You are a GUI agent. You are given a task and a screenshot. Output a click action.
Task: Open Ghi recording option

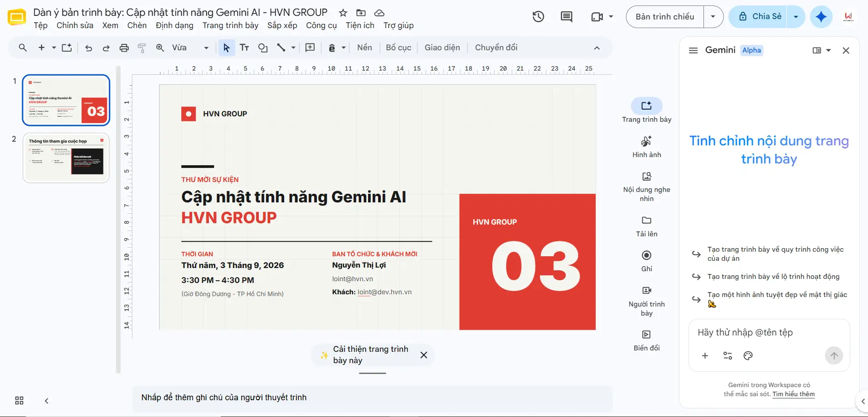647,261
